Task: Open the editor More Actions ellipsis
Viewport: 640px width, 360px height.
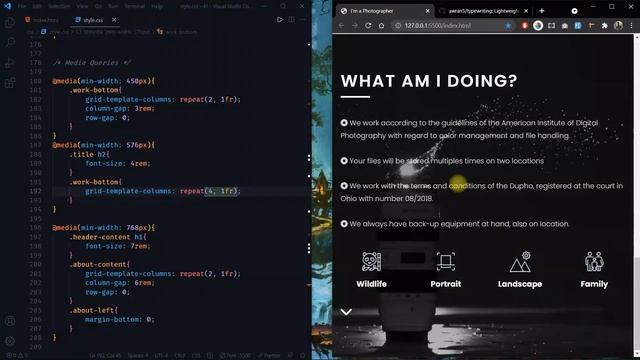Action: pos(303,20)
